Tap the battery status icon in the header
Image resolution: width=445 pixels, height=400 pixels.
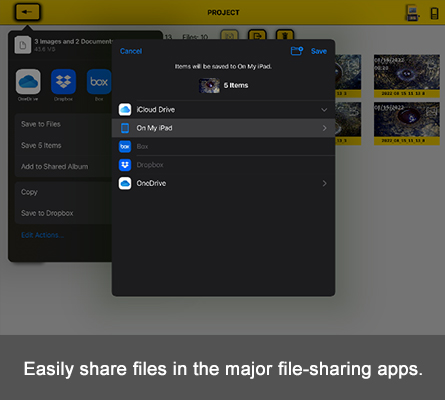pos(434,13)
